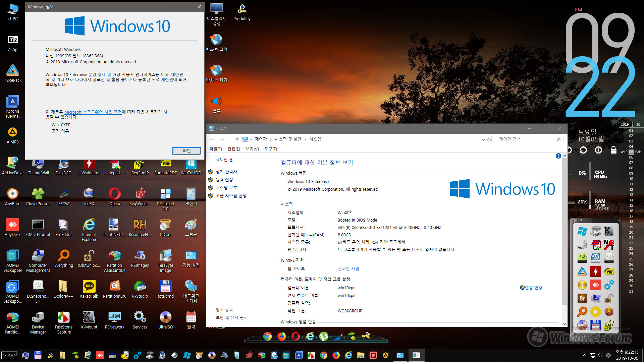The width and height of the screenshot is (644, 362).
Task: Open ProduKey desktop icon
Action: (x=242, y=12)
